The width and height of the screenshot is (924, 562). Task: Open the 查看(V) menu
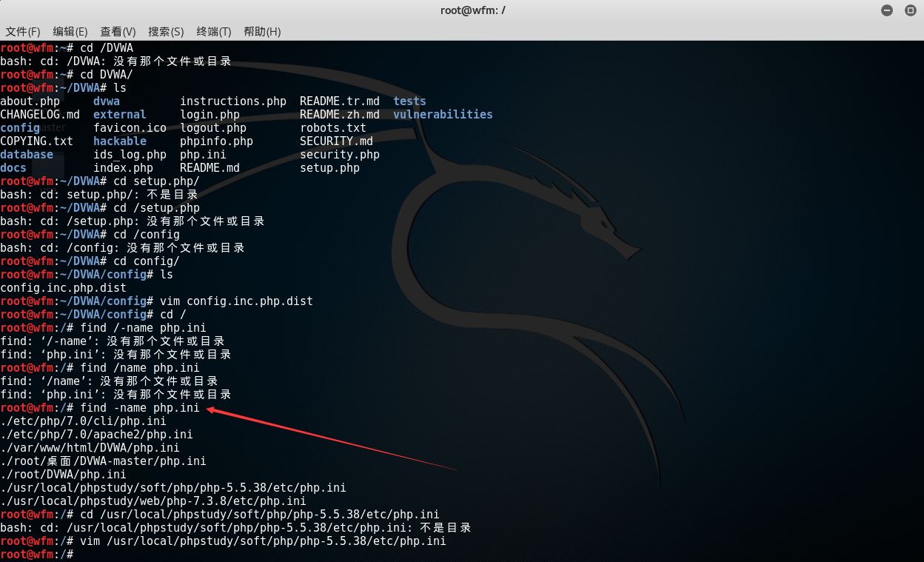coord(117,32)
